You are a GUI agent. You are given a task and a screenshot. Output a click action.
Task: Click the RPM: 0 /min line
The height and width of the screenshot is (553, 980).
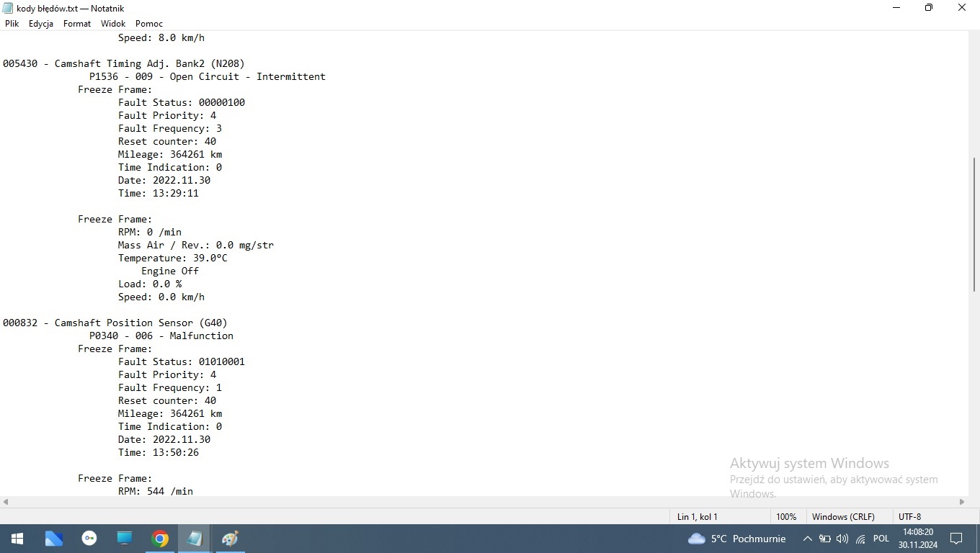pos(150,232)
